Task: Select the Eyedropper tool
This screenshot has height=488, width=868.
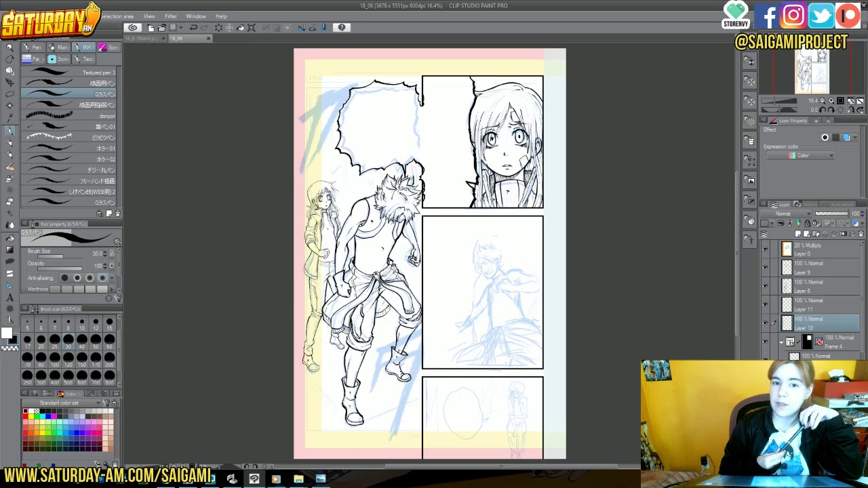Action: click(x=9, y=118)
